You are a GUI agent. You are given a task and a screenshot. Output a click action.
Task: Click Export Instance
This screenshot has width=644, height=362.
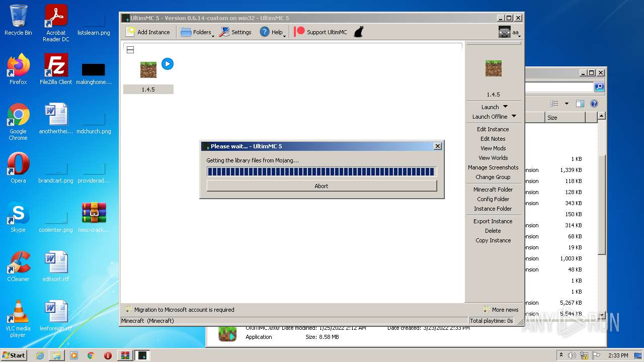click(493, 221)
